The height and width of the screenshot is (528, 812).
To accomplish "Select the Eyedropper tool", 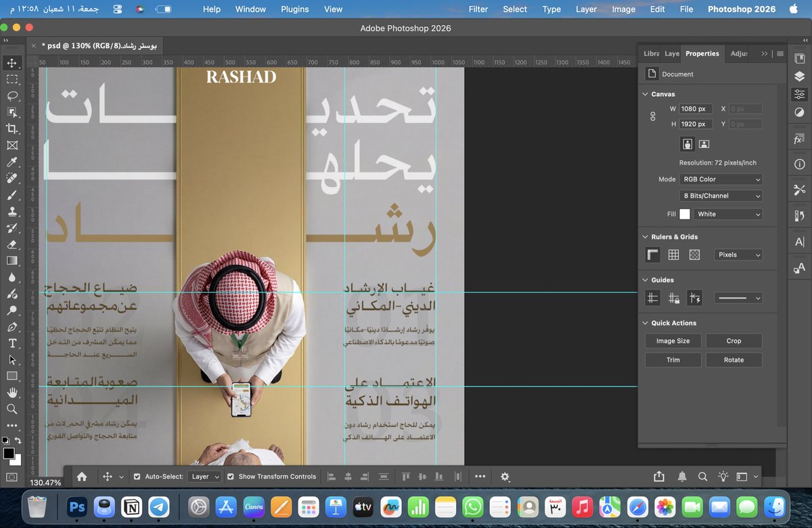I will (x=11, y=162).
